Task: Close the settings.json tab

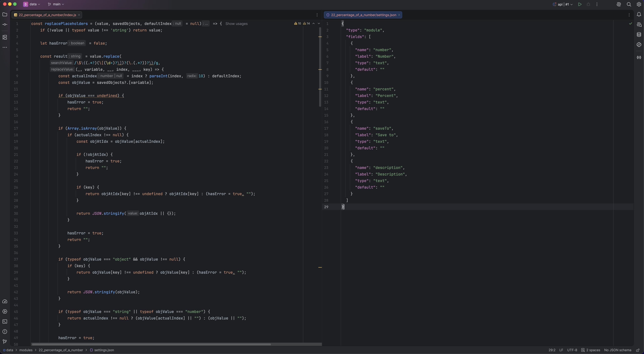Action: coord(399,15)
